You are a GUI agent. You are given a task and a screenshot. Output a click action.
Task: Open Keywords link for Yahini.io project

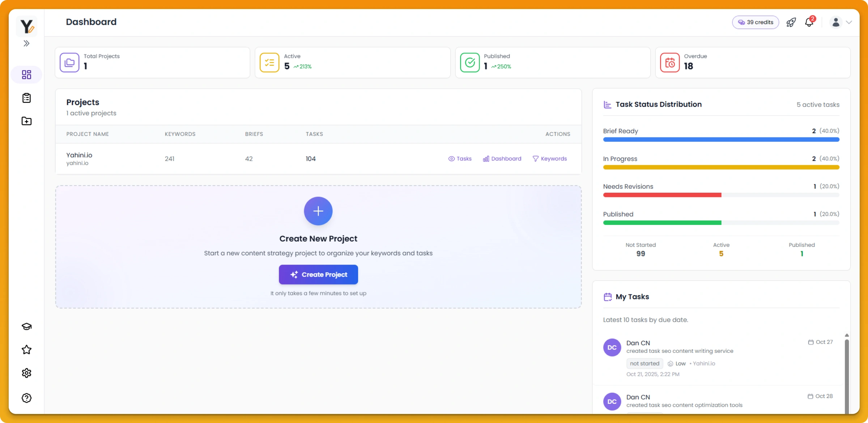point(550,159)
